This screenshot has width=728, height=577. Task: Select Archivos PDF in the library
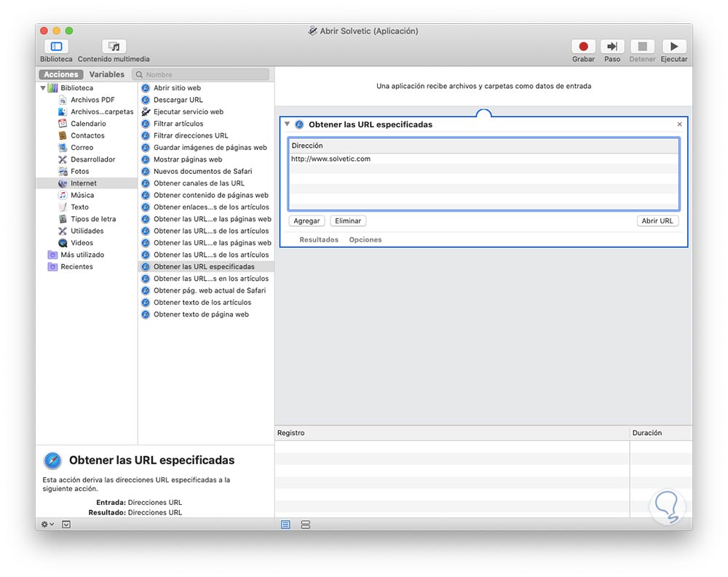92,100
